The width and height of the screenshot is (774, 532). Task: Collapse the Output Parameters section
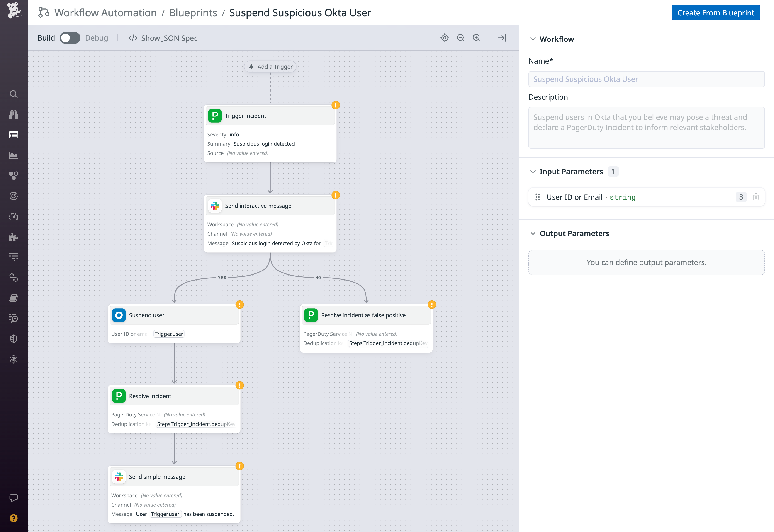pyautogui.click(x=533, y=233)
